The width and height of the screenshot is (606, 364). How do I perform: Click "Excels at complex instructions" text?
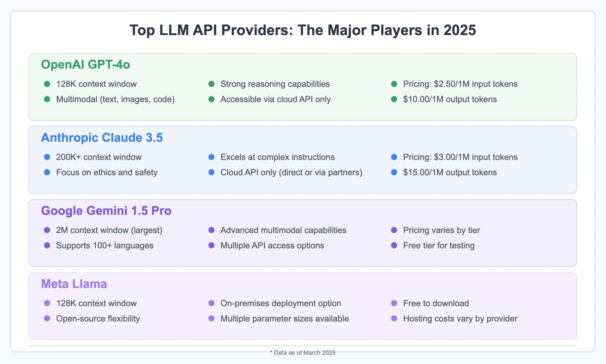tap(277, 157)
